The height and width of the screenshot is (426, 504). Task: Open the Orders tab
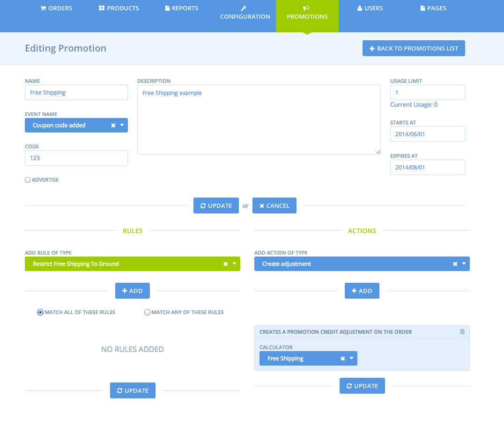tap(56, 8)
